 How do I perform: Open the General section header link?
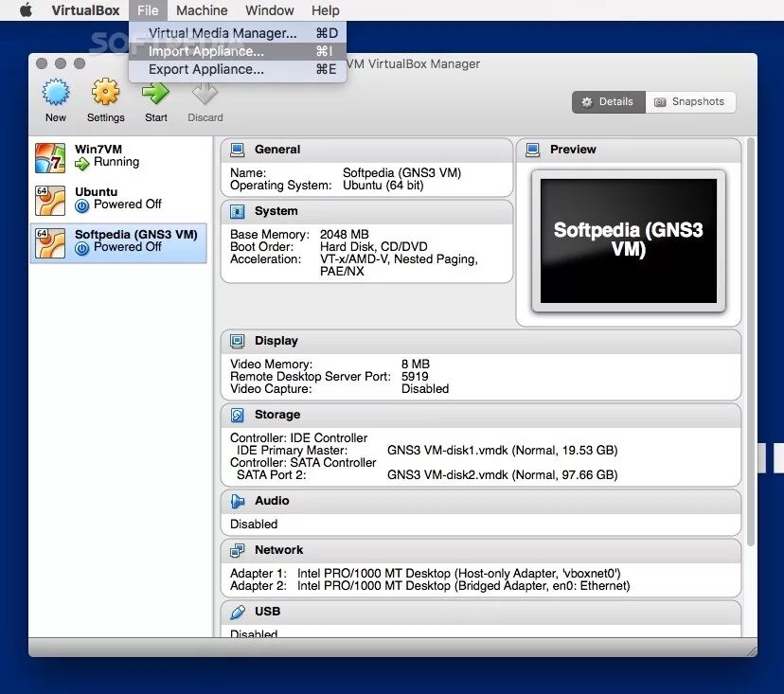click(277, 150)
